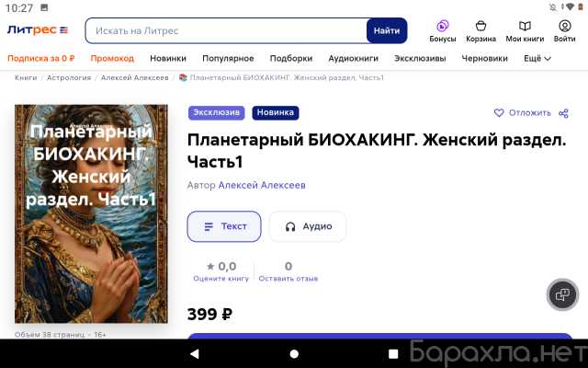Tap the Android back navigation button
The width and height of the screenshot is (588, 368).
pos(194,353)
